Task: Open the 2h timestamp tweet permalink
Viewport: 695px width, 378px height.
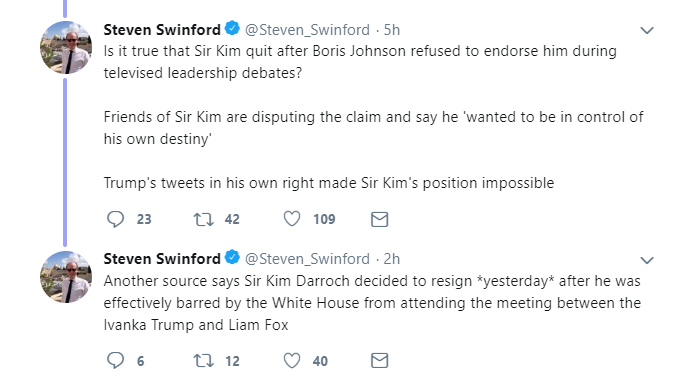Action: [392, 259]
